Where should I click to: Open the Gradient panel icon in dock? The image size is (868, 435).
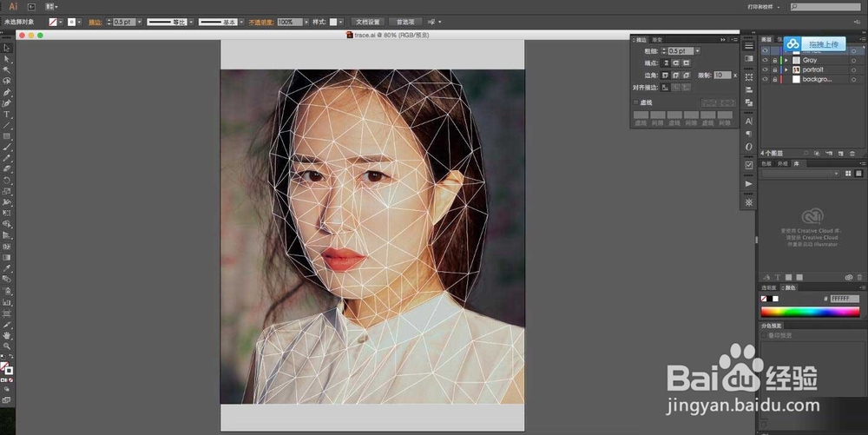tap(749, 58)
